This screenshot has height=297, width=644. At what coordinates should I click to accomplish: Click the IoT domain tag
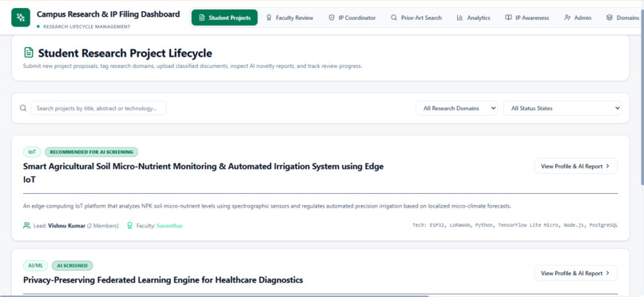point(32,152)
